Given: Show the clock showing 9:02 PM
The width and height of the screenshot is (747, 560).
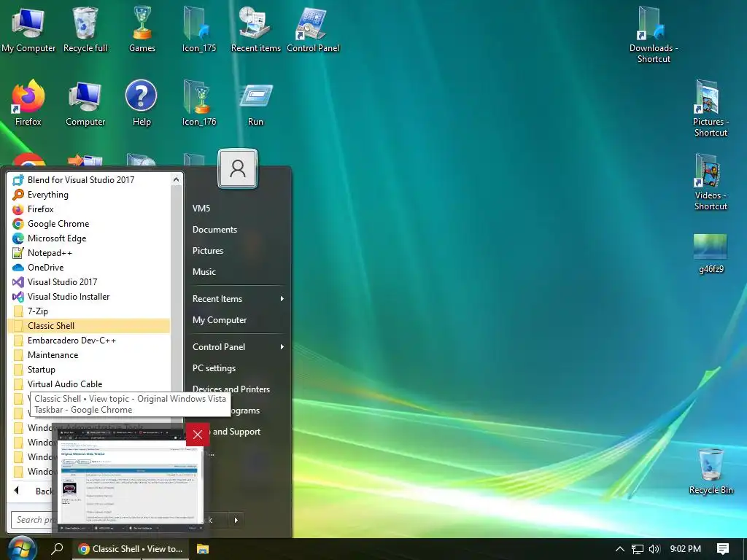Looking at the screenshot, I should click(686, 549).
